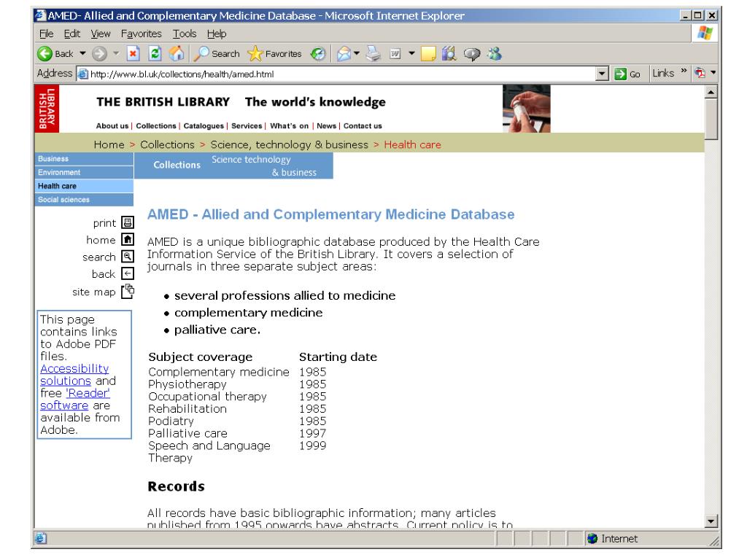The image size is (747, 560).
Task: Click the print icon in the page sidebar
Action: (128, 222)
